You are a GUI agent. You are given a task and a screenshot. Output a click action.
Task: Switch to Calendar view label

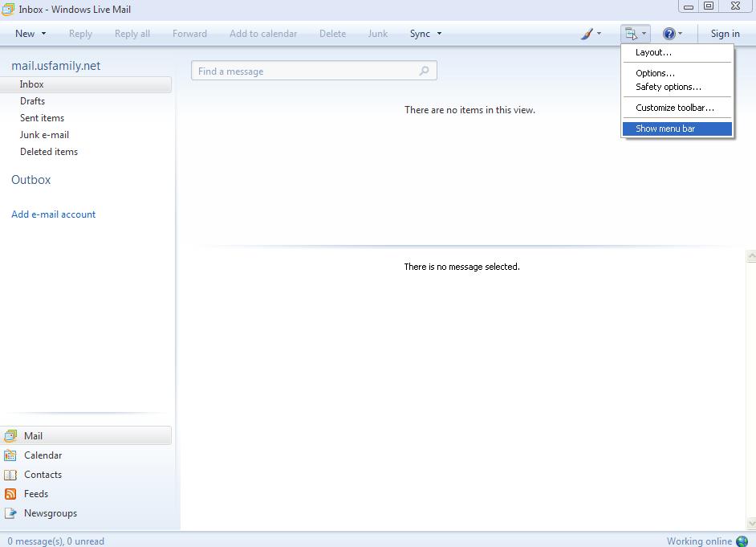(43, 455)
